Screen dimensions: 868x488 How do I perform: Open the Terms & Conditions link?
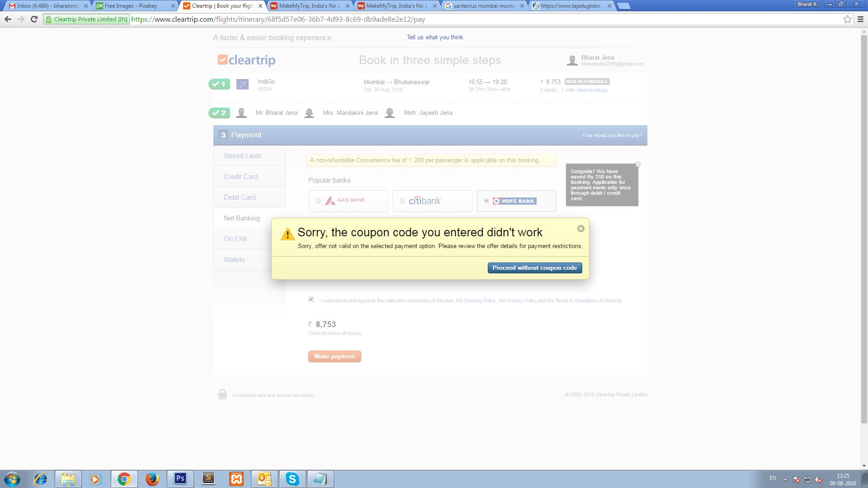pos(576,300)
